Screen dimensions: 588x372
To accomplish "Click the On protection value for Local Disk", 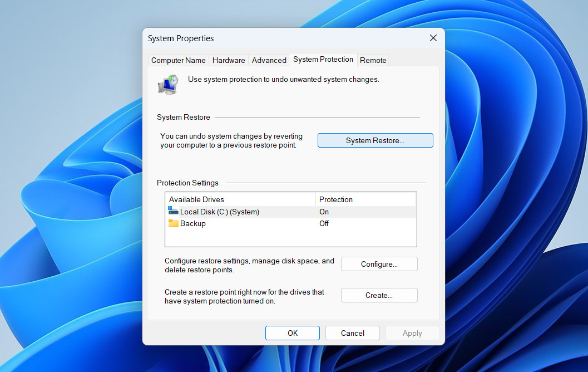I will click(x=324, y=212).
